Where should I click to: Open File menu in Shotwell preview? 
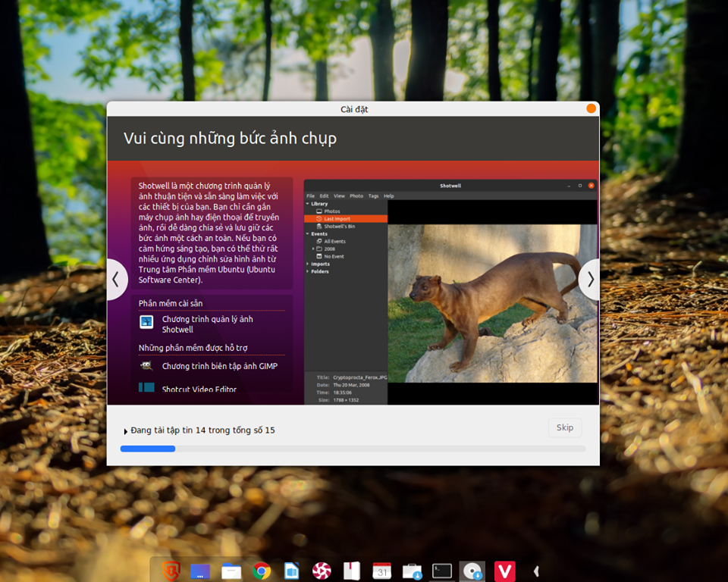pyautogui.click(x=311, y=196)
